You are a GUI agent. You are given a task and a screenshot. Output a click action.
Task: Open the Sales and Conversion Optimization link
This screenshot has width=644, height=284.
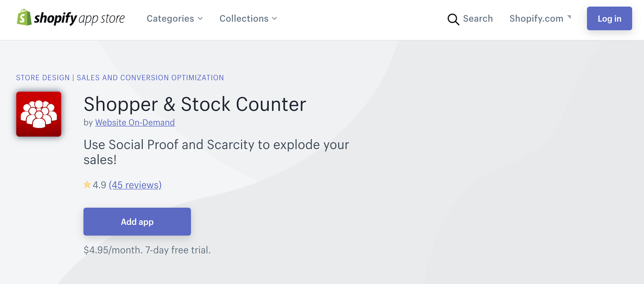click(150, 78)
